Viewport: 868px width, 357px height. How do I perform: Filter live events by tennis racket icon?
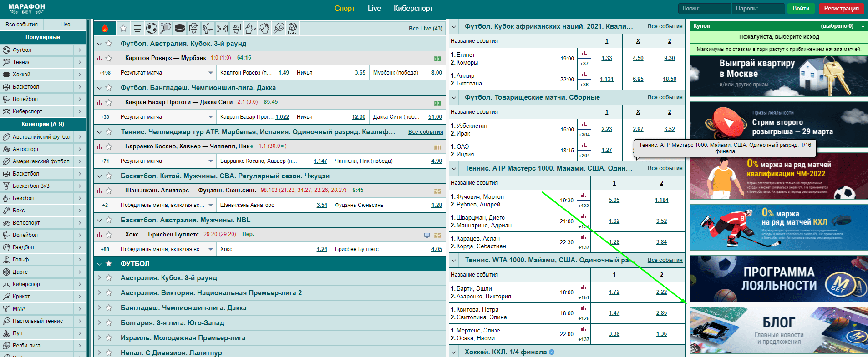pyautogui.click(x=166, y=28)
